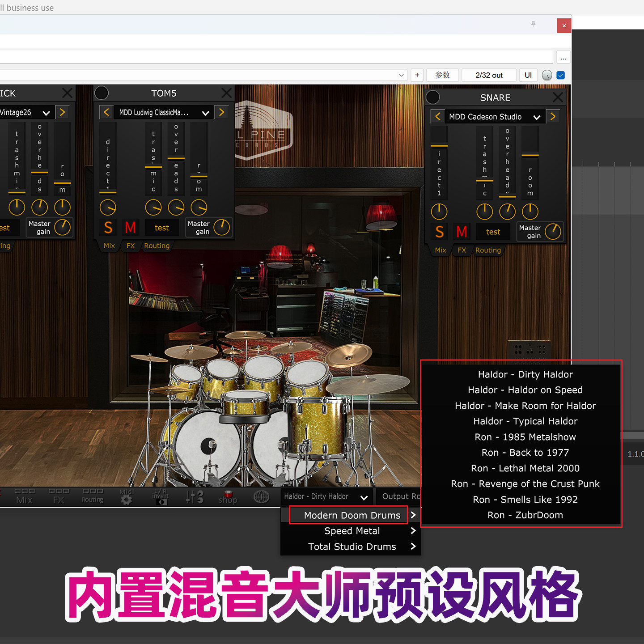Choose Haldor - Make Room for Haldor preset
This screenshot has width=644, height=644.
pyautogui.click(x=525, y=406)
